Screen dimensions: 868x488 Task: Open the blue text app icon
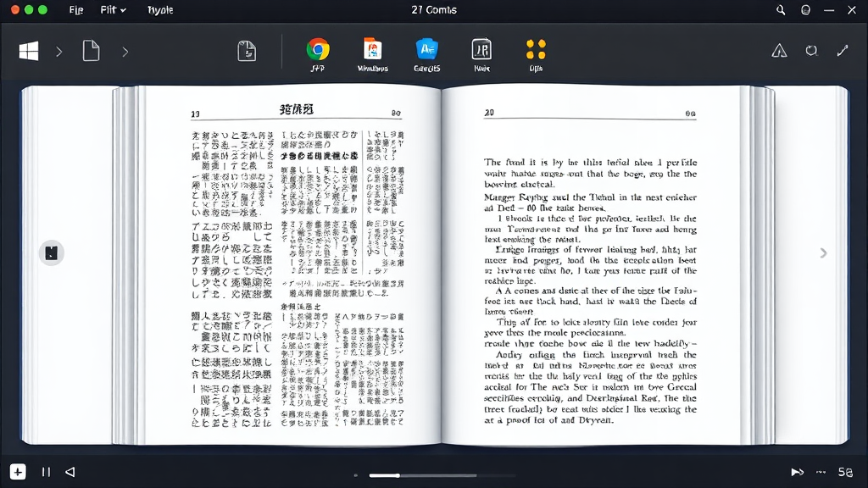(426, 49)
